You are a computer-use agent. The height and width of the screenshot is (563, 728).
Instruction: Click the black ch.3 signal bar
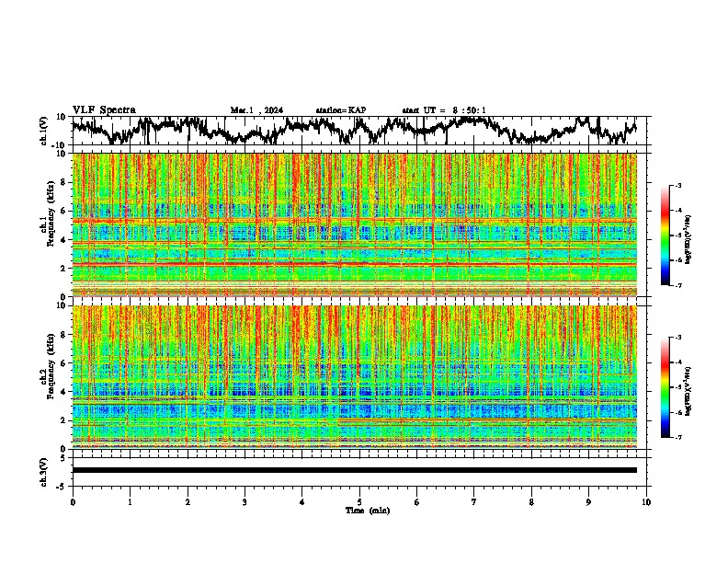(x=354, y=470)
